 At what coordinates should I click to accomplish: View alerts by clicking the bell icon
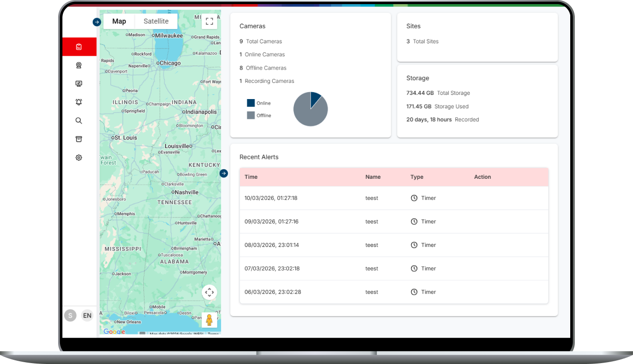[x=78, y=102]
